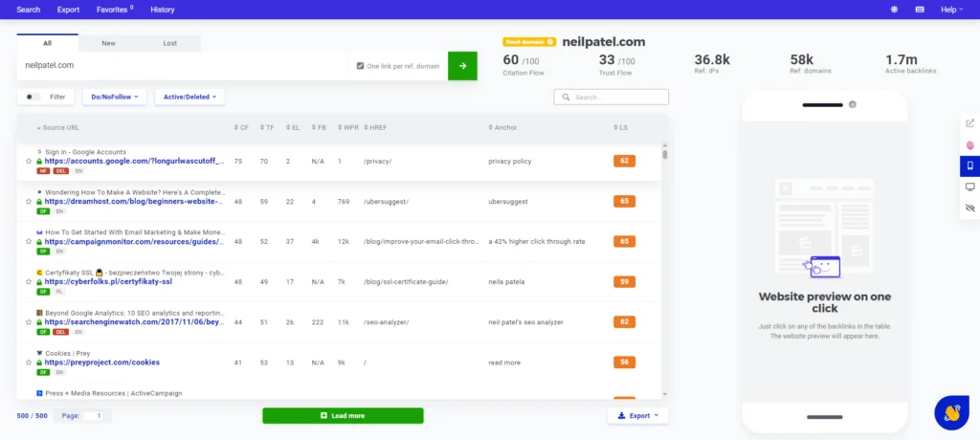The image size is (980, 440).
Task: Favorite the dreamhost.com backlink row
Action: point(29,202)
